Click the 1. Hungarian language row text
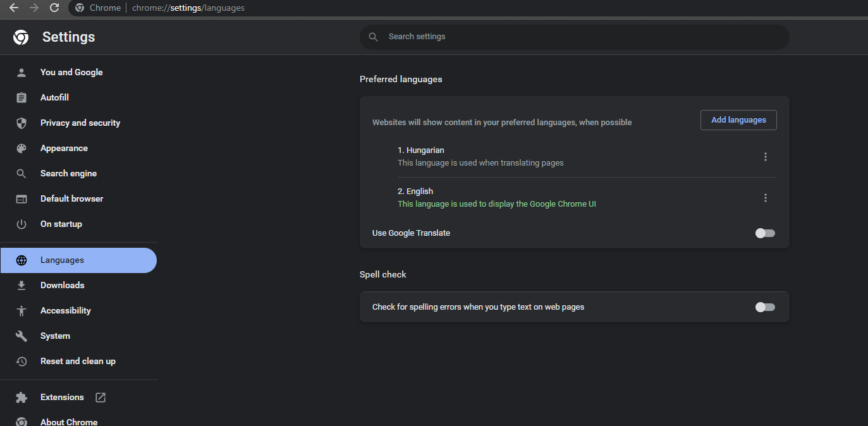Viewport: 868px width, 426px height. click(421, 150)
